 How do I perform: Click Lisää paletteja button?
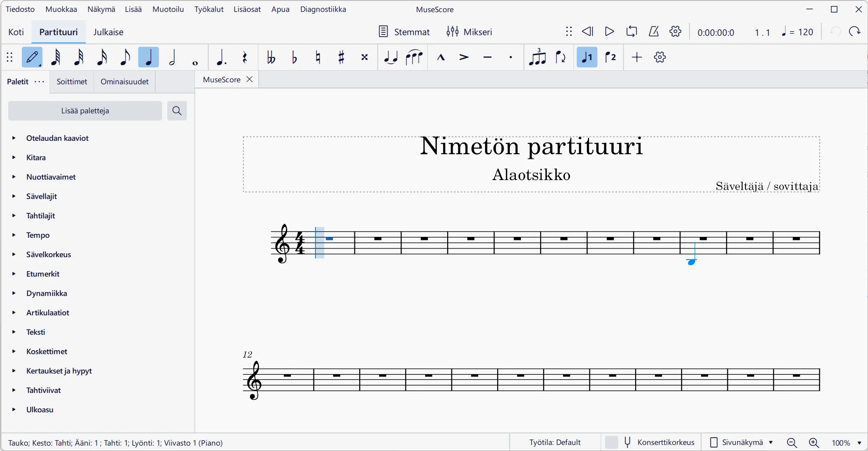pyautogui.click(x=85, y=111)
